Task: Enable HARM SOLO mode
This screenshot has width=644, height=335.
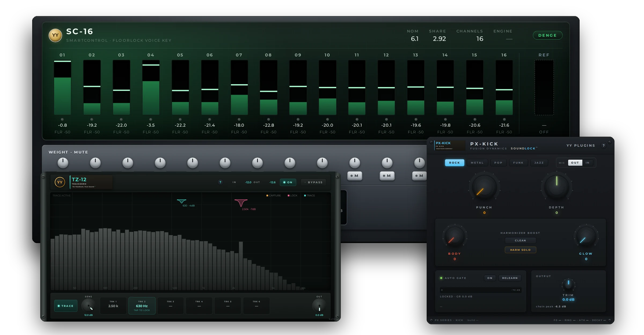Action: (520, 250)
